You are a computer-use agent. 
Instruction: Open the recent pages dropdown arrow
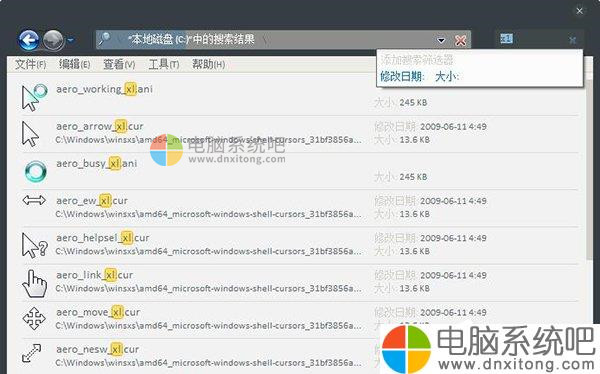(71, 40)
